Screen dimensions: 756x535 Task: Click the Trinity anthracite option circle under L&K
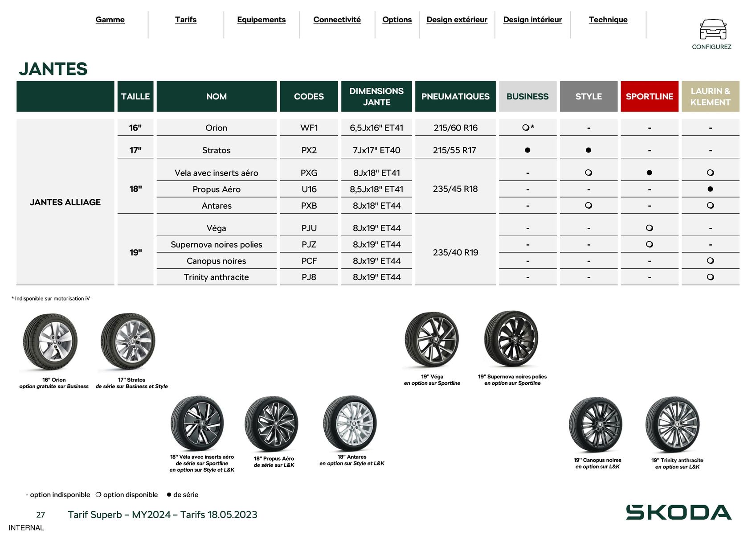pos(711,277)
